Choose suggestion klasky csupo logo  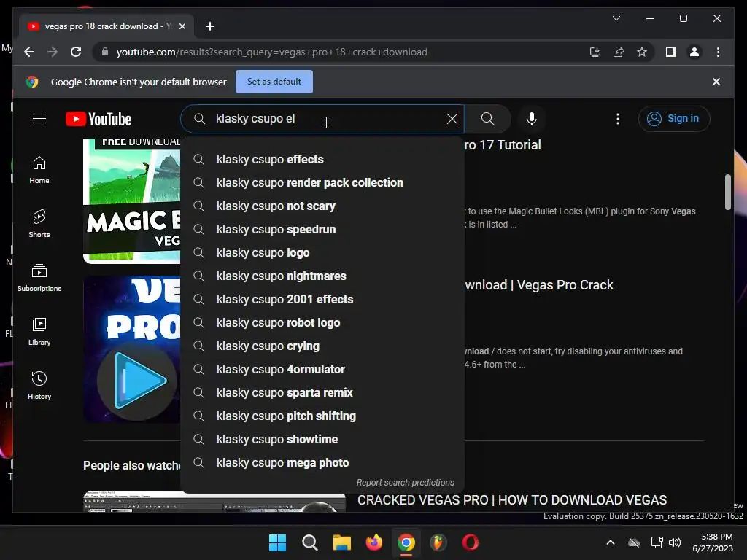point(322,252)
